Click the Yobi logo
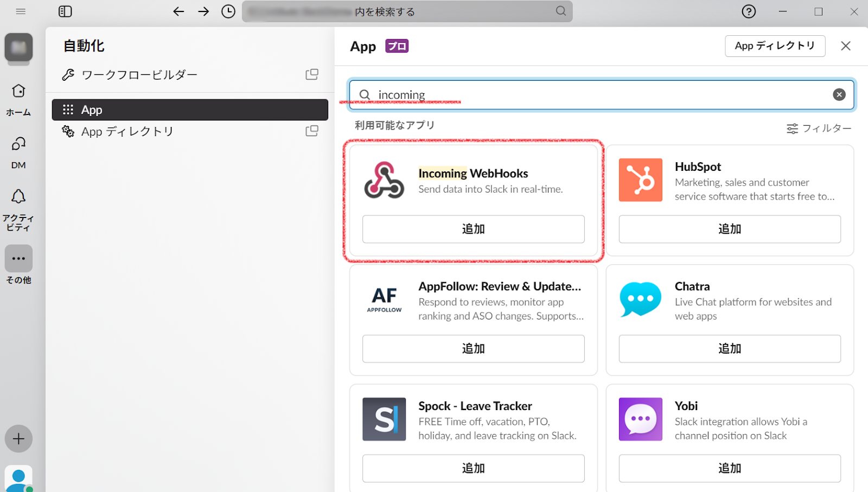This screenshot has height=492, width=868. (x=641, y=419)
